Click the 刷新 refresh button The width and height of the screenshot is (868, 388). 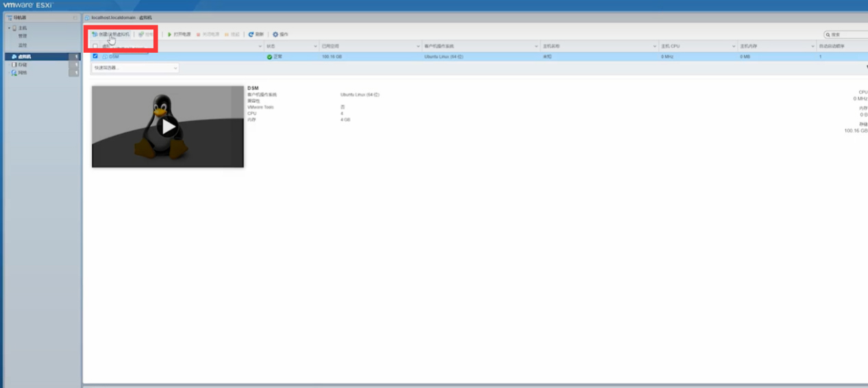click(256, 34)
